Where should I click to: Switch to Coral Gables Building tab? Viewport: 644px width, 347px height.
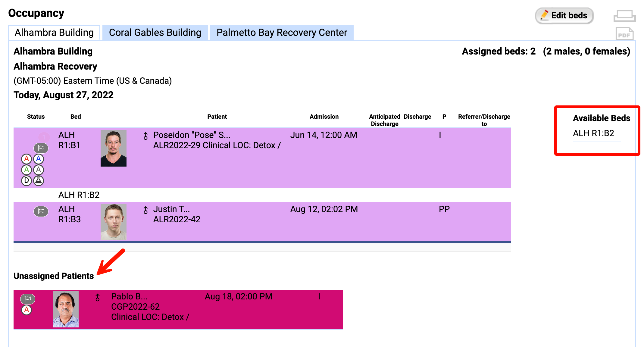155,33
